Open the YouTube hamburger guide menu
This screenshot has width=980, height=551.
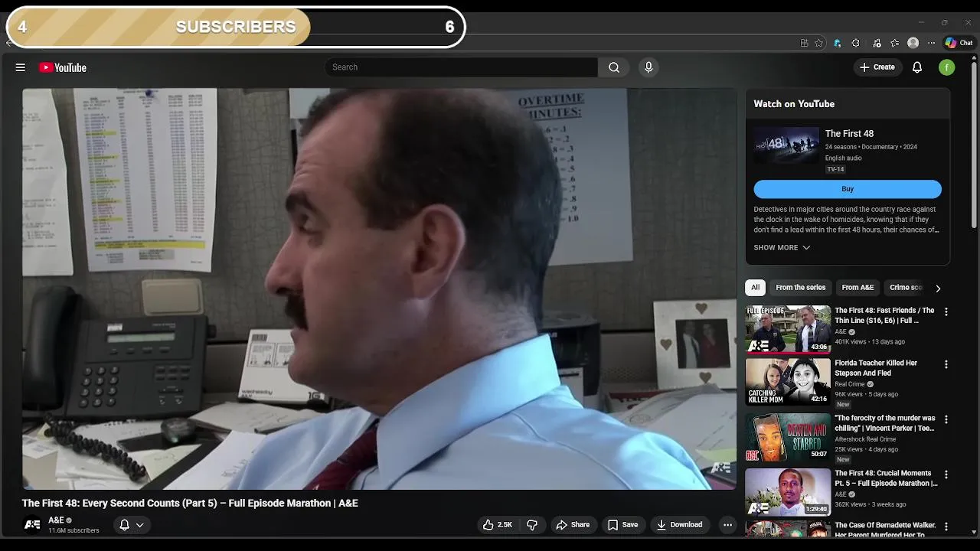click(x=21, y=67)
